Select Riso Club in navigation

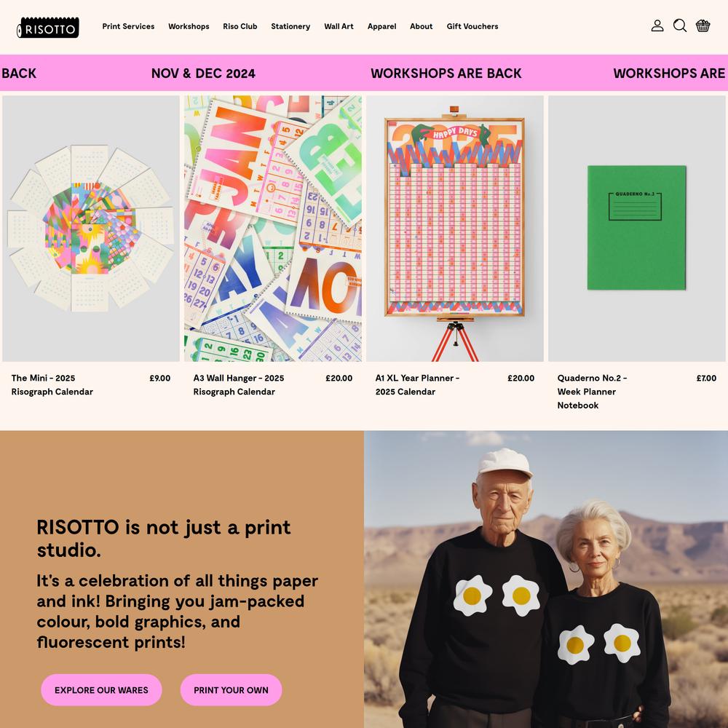[x=240, y=26]
